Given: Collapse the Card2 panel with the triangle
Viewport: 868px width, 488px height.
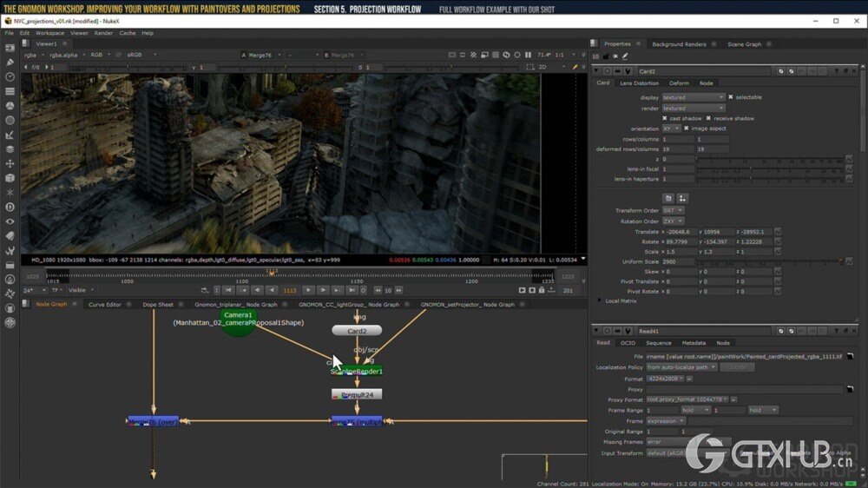Looking at the screenshot, I should [x=596, y=71].
